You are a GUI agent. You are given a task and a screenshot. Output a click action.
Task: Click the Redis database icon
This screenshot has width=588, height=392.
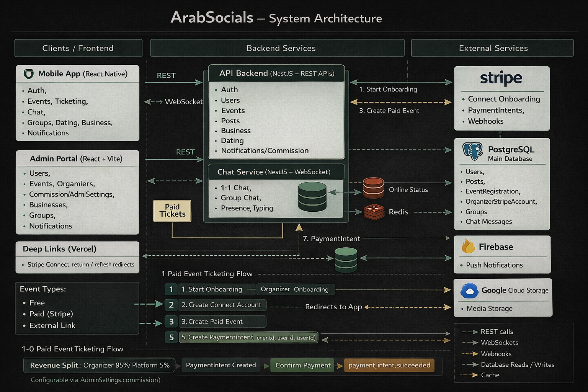pyautogui.click(x=374, y=212)
